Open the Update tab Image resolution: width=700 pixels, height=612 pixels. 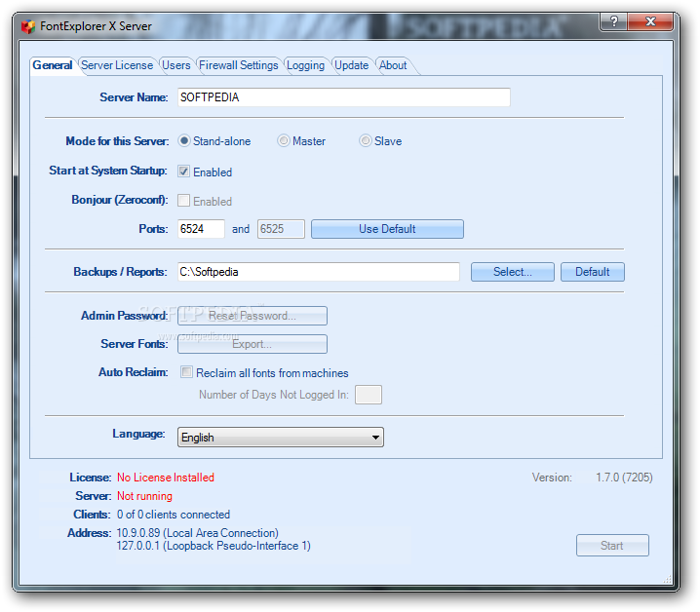[351, 65]
